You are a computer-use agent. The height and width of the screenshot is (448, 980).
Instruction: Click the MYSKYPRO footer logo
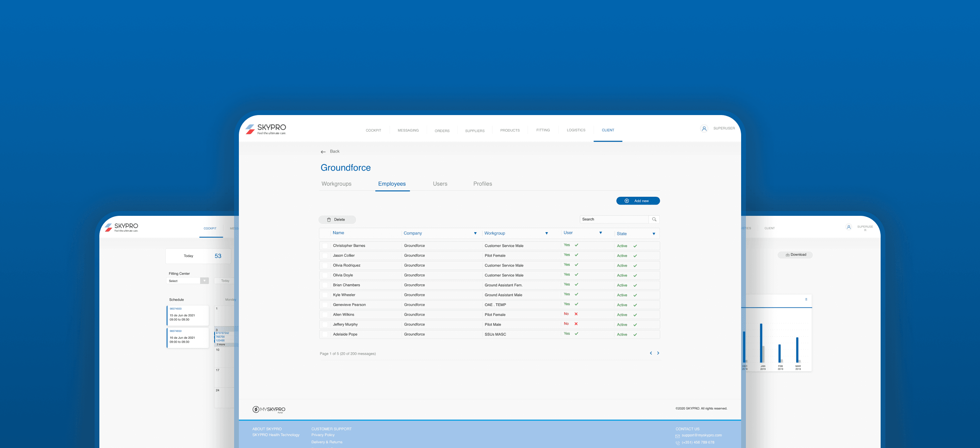click(x=268, y=410)
